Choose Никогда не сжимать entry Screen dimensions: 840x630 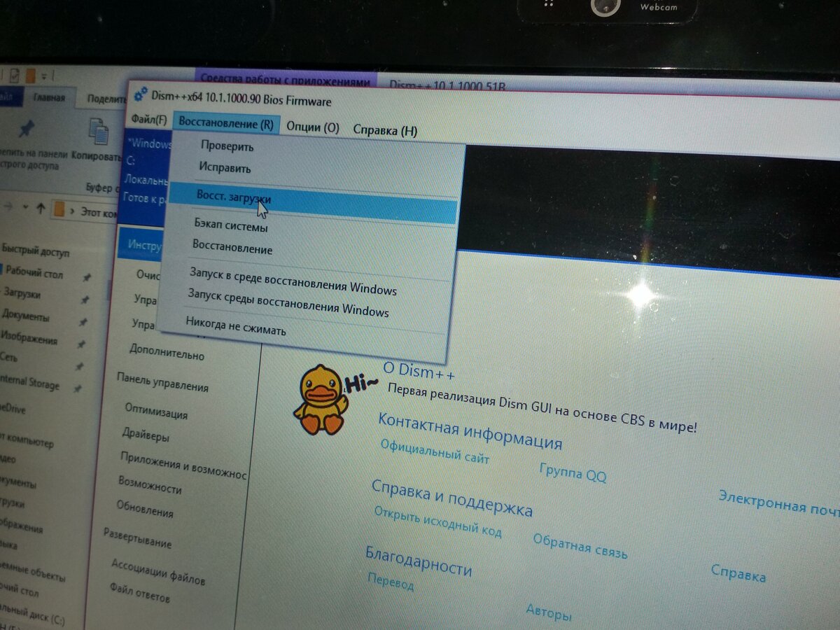click(x=236, y=326)
